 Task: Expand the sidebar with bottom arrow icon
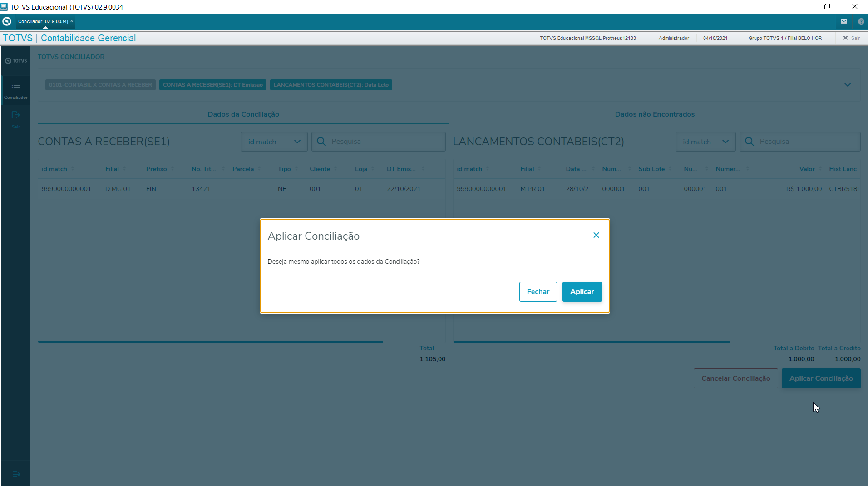click(16, 474)
